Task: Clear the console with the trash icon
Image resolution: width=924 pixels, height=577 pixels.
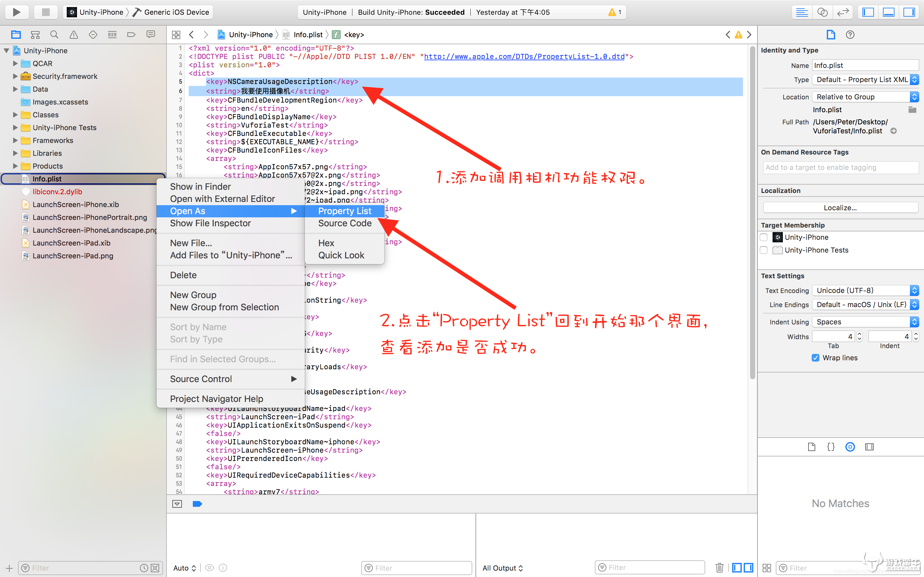Action: (x=719, y=567)
